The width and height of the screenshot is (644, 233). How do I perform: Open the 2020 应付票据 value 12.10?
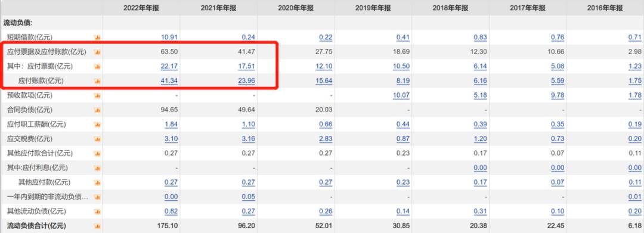coord(324,67)
